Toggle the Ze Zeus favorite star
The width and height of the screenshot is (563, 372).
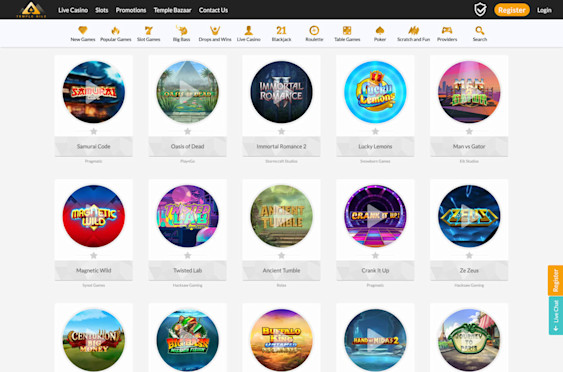(469, 255)
